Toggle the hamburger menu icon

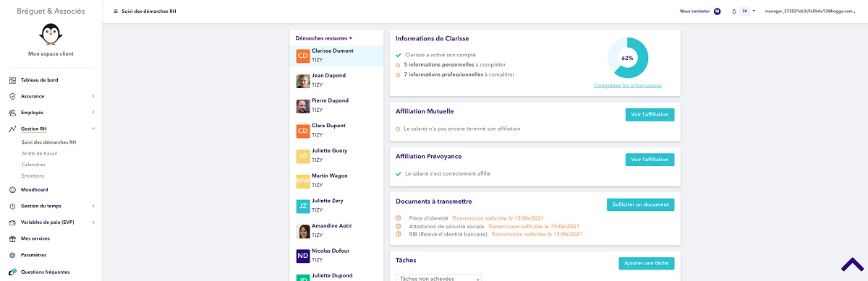click(116, 12)
